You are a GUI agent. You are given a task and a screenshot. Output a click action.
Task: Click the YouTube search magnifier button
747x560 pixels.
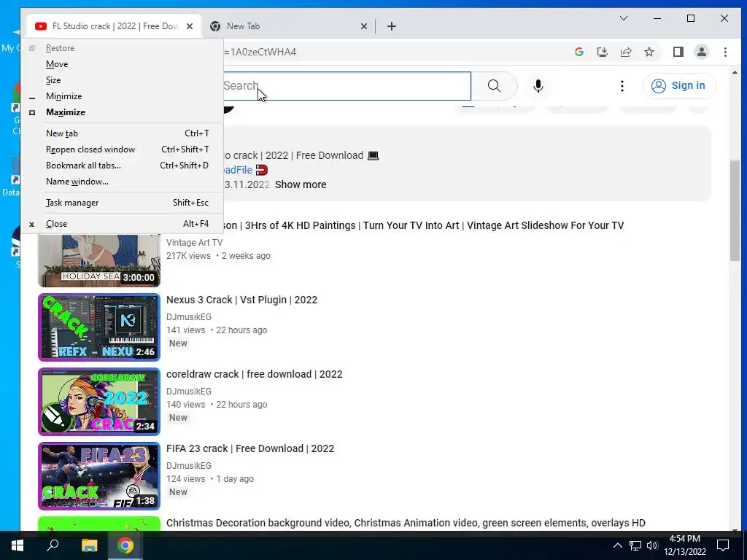[x=494, y=86]
